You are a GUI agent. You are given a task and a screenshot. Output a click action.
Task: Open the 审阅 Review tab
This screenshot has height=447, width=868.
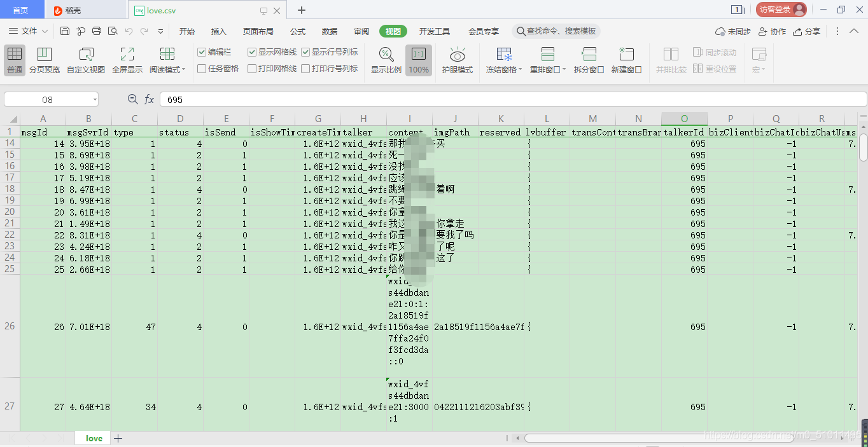point(361,31)
